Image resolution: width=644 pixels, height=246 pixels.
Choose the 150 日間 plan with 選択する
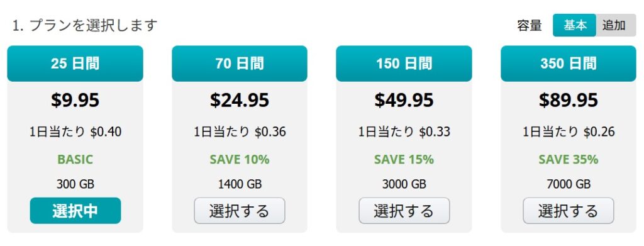pos(404,211)
